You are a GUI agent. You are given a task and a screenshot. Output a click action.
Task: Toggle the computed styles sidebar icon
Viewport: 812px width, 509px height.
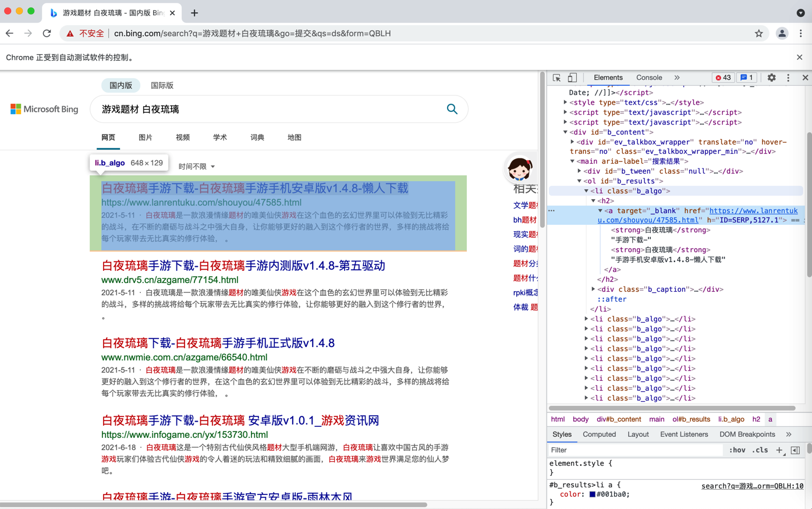click(795, 450)
